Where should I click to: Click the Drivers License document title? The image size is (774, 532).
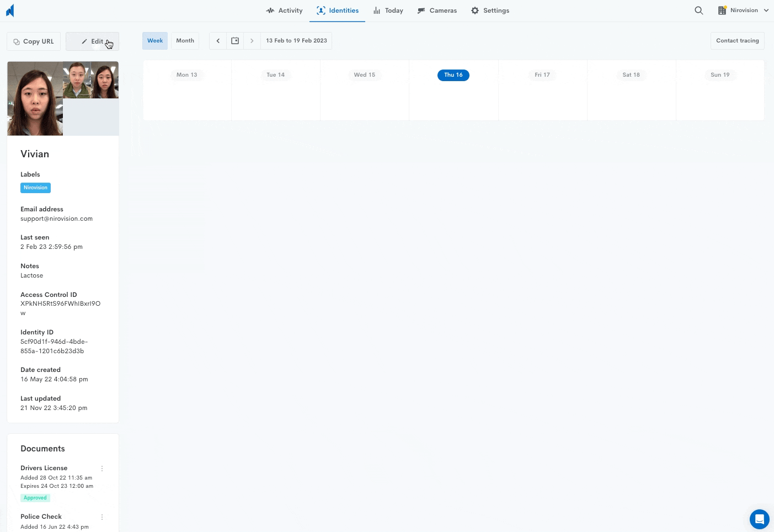(44, 468)
